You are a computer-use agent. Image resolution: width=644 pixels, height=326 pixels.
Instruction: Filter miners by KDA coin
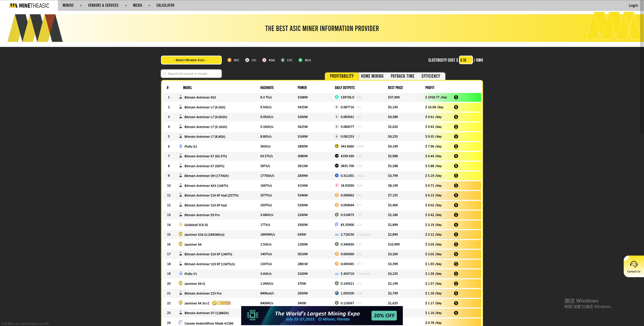(269, 60)
